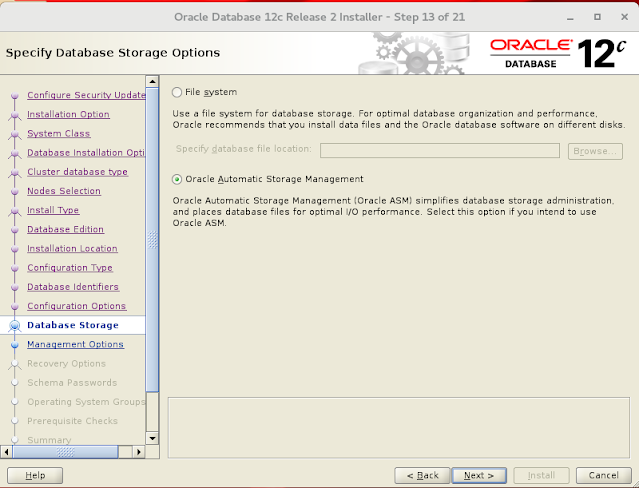Go to the Management Options step
The width and height of the screenshot is (639, 488).
click(75, 344)
